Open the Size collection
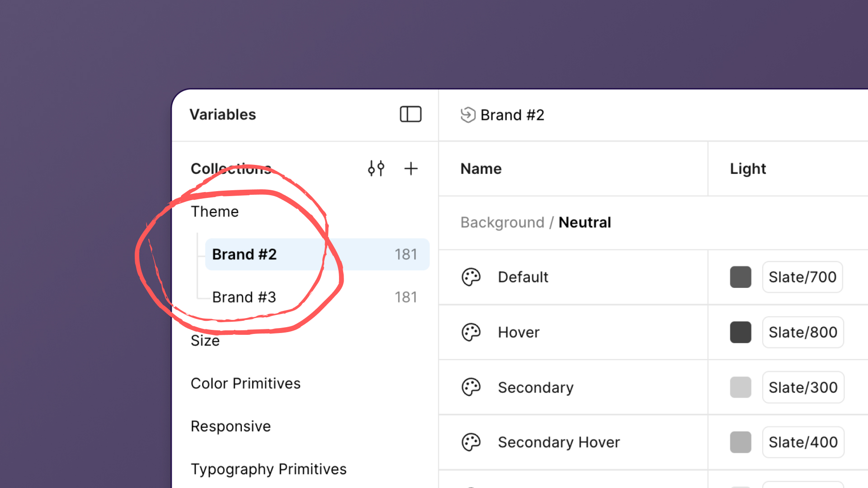The width and height of the screenshot is (868, 488). pos(205,341)
